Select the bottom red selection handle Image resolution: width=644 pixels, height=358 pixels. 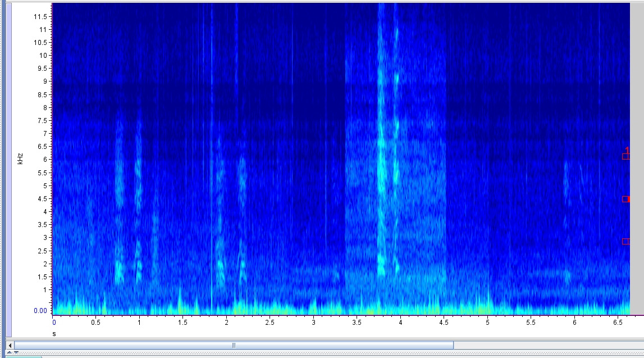625,241
